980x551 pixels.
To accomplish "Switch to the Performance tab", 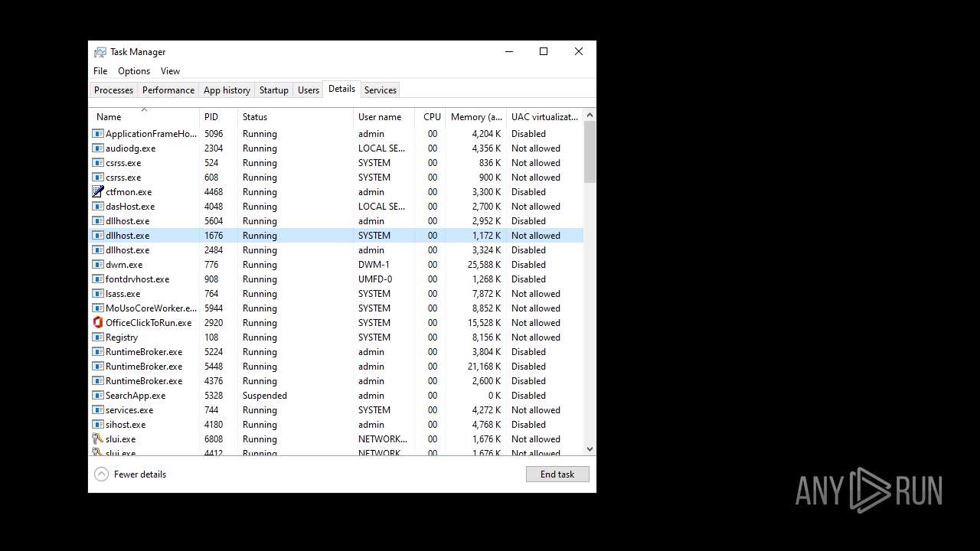I will [x=168, y=90].
